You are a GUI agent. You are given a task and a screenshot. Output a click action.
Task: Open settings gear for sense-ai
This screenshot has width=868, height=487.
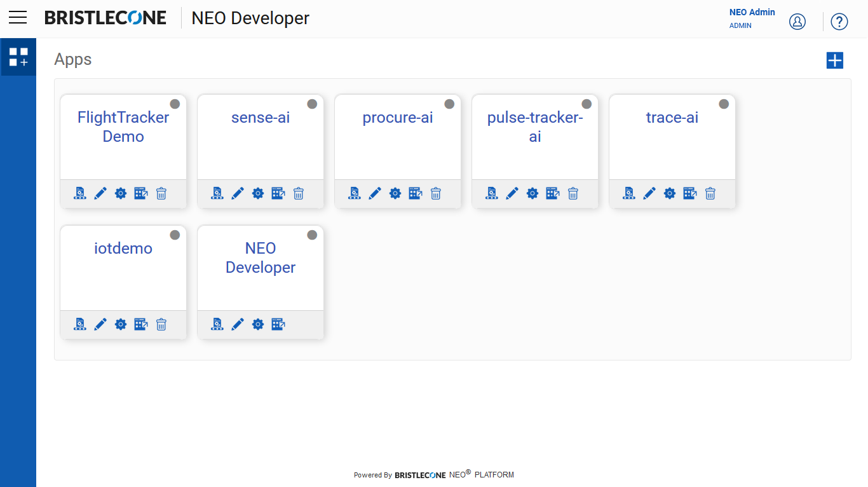258,193
